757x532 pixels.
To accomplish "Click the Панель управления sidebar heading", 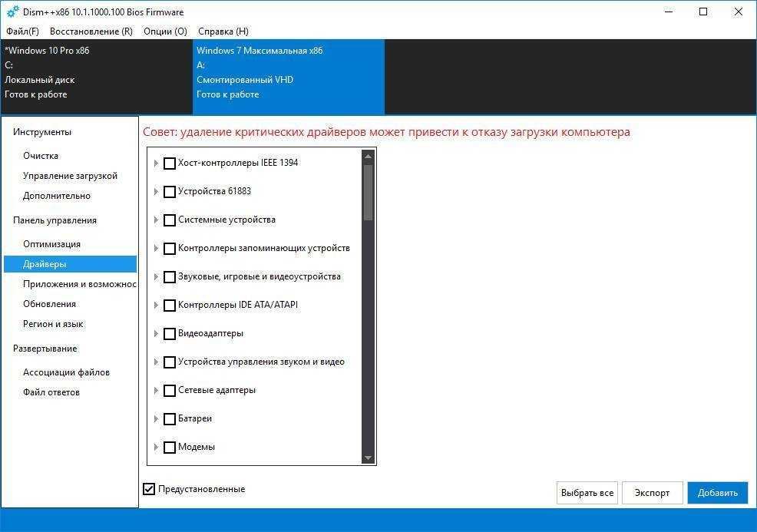I will (55, 220).
